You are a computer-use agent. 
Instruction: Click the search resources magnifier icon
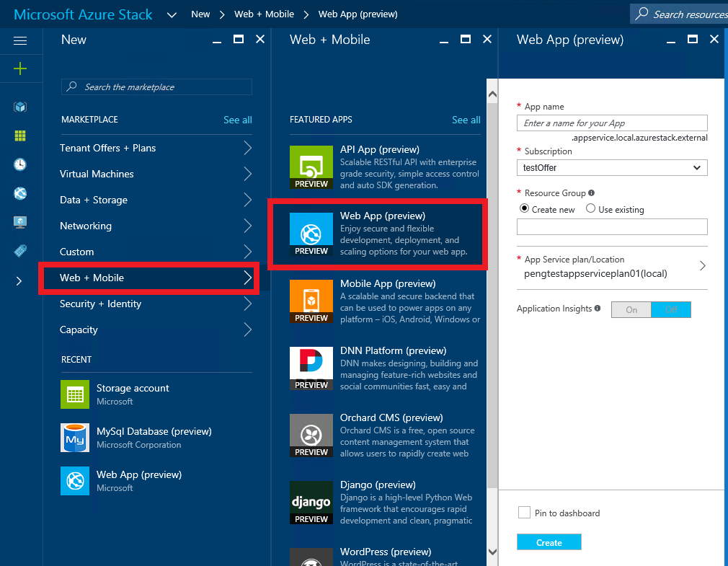(x=642, y=14)
